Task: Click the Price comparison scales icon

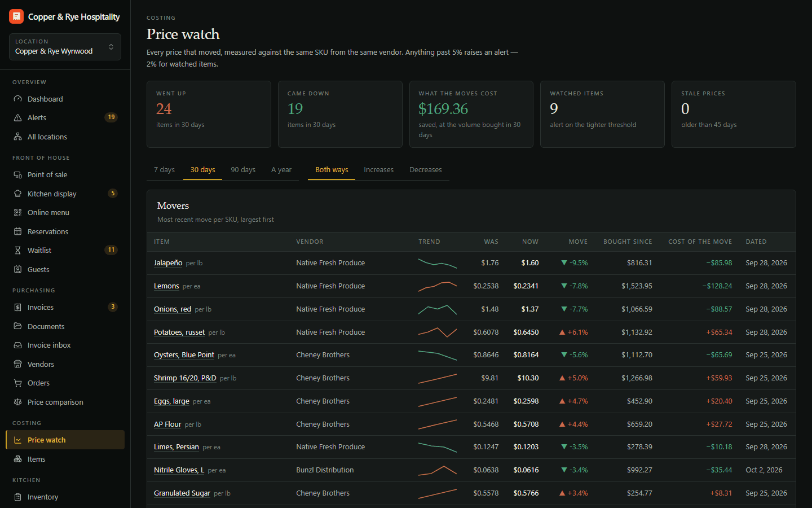Action: pyautogui.click(x=17, y=402)
